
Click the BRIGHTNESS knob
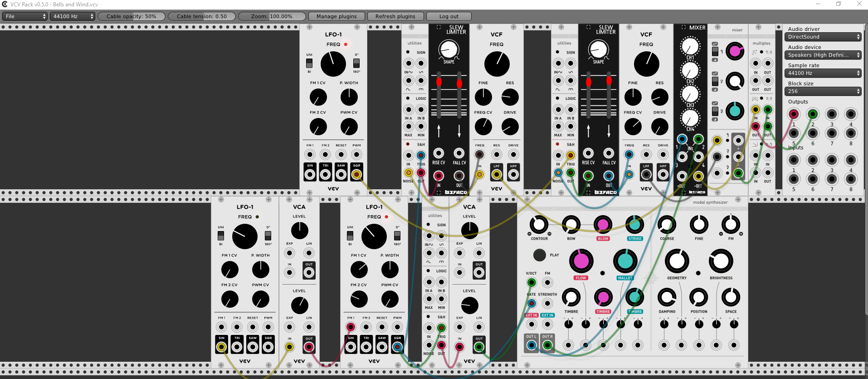(721, 261)
